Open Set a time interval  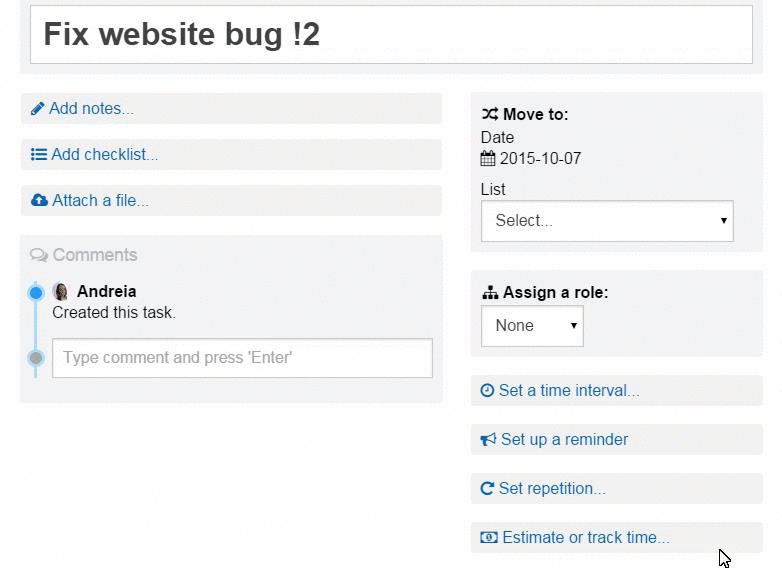click(569, 390)
